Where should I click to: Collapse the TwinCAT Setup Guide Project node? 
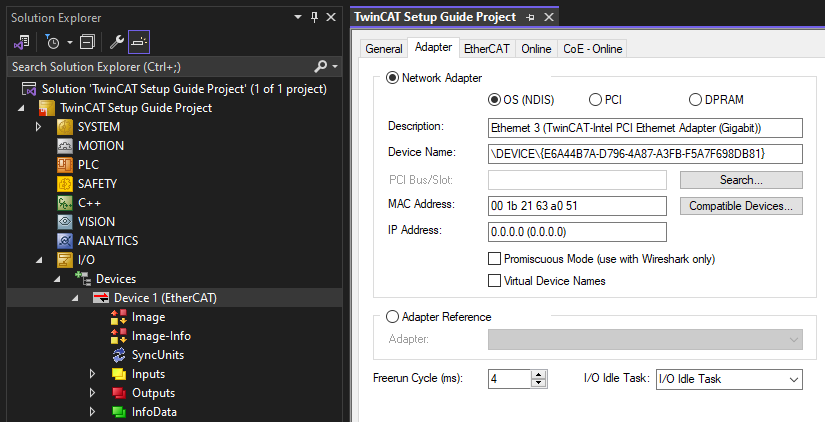pos(22,108)
